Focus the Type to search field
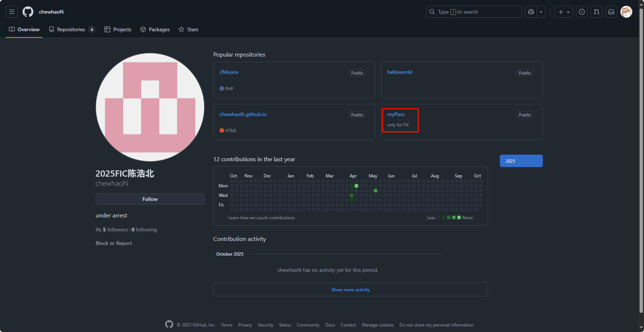Image resolution: width=644 pixels, height=332 pixels. click(474, 12)
